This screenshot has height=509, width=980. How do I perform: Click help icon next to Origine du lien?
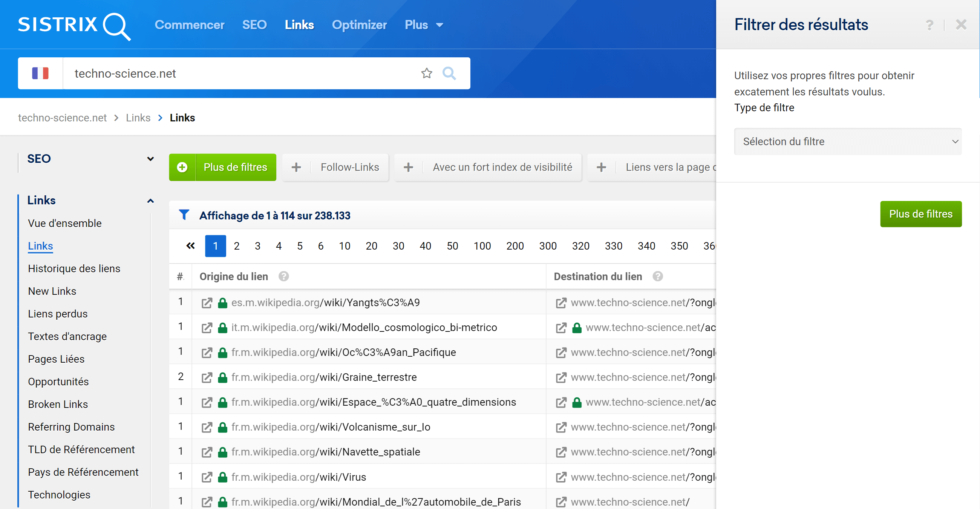pos(283,276)
